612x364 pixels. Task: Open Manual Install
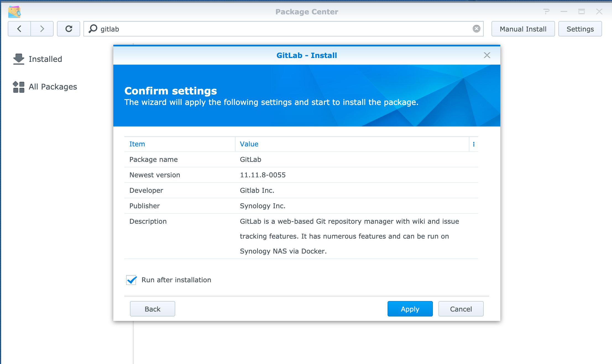[x=523, y=29]
